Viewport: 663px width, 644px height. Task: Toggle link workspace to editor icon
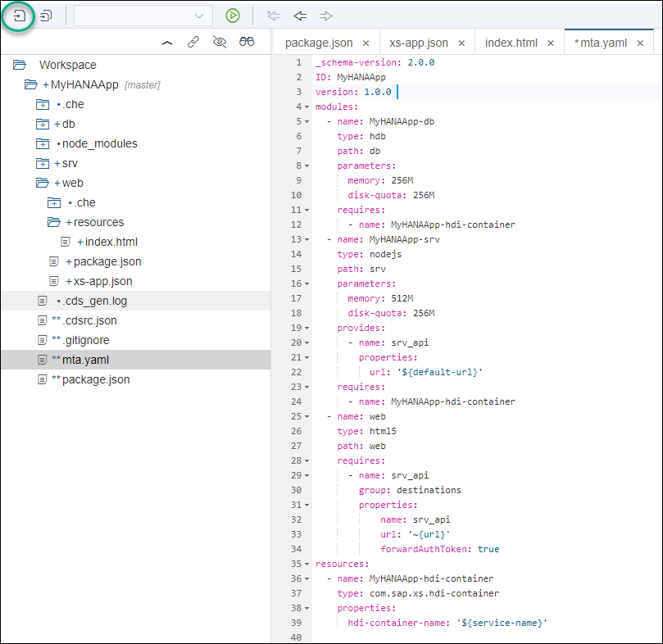(193, 42)
